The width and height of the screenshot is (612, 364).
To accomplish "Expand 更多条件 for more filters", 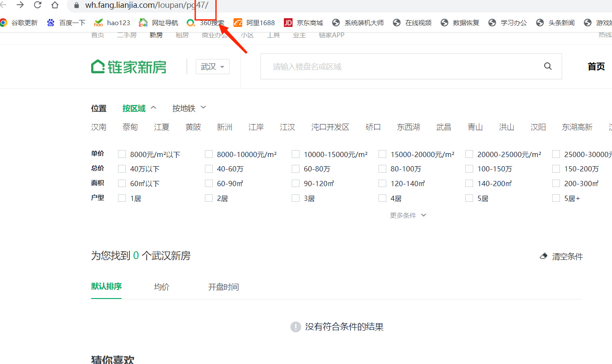I will [x=408, y=215].
